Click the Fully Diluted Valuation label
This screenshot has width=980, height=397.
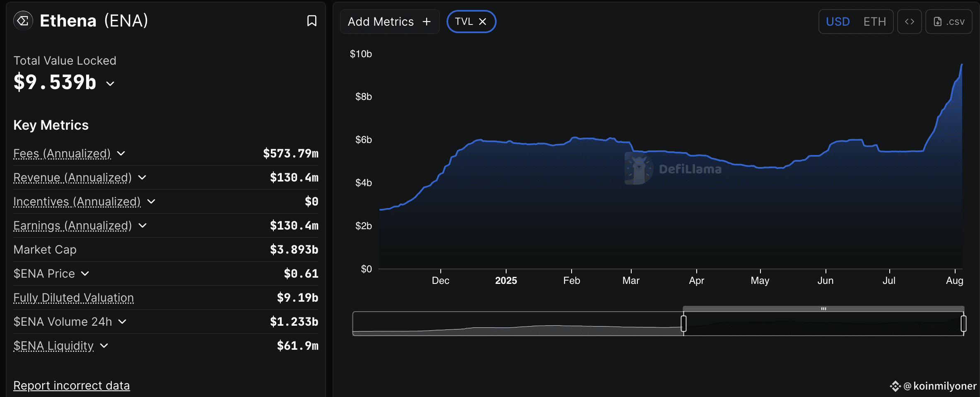[x=73, y=298]
